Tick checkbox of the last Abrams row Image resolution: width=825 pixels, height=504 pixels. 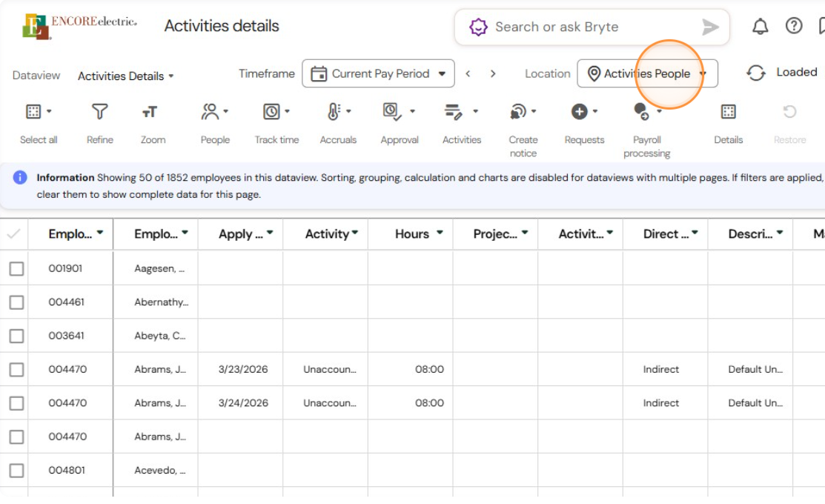pyautogui.click(x=17, y=437)
